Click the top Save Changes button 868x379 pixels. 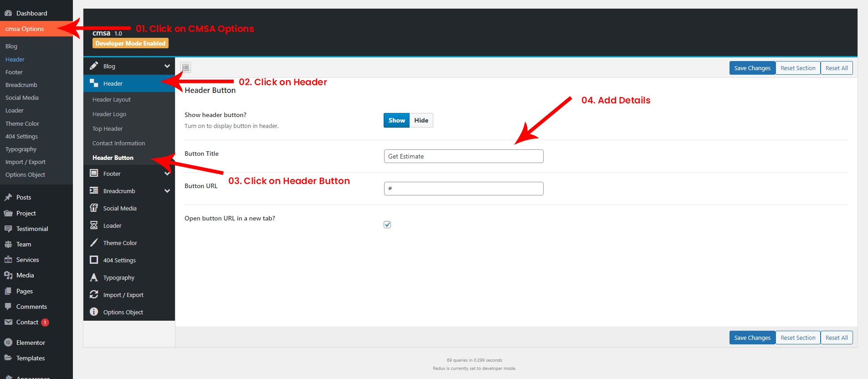[x=752, y=68]
